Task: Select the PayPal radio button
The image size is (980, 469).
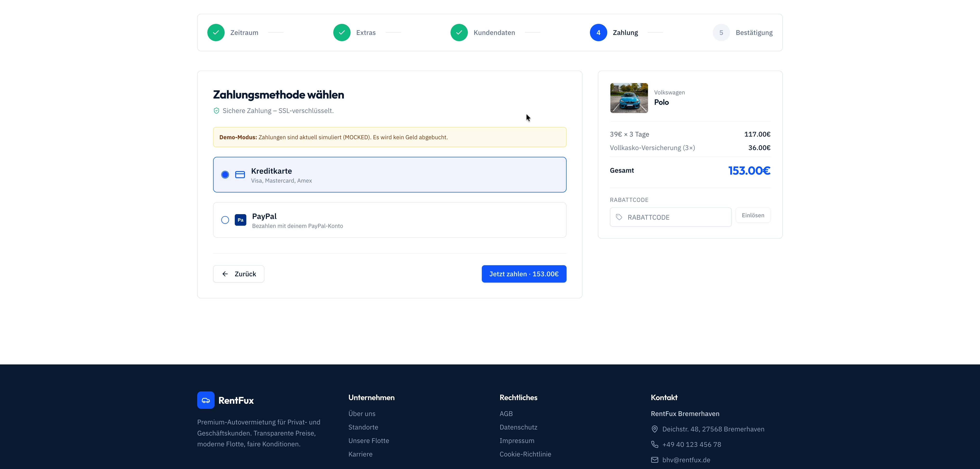Action: tap(225, 220)
